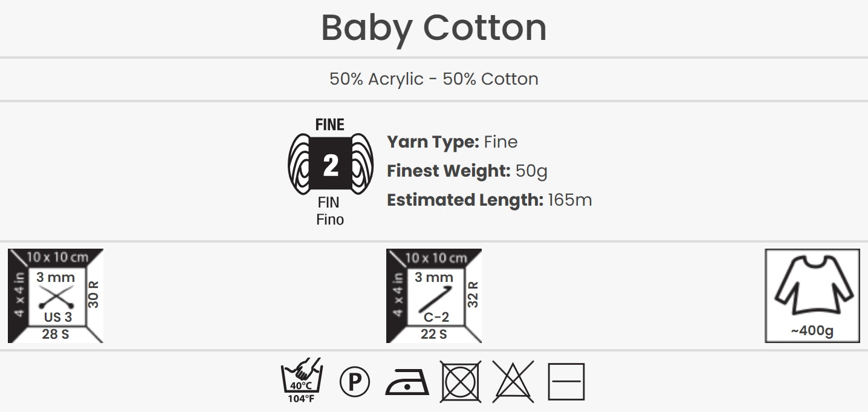Click the 104°F wash temperature label

301,398
